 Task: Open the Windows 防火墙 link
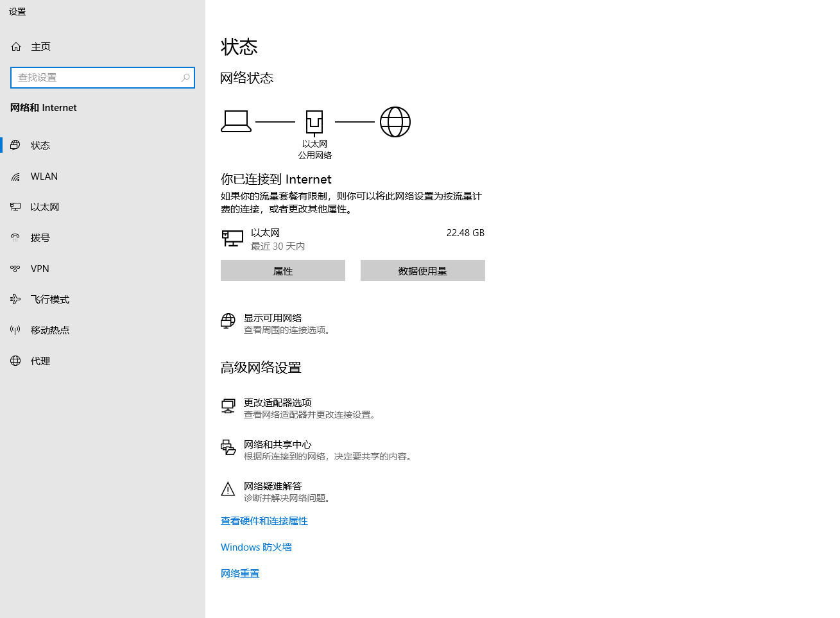[x=256, y=547]
